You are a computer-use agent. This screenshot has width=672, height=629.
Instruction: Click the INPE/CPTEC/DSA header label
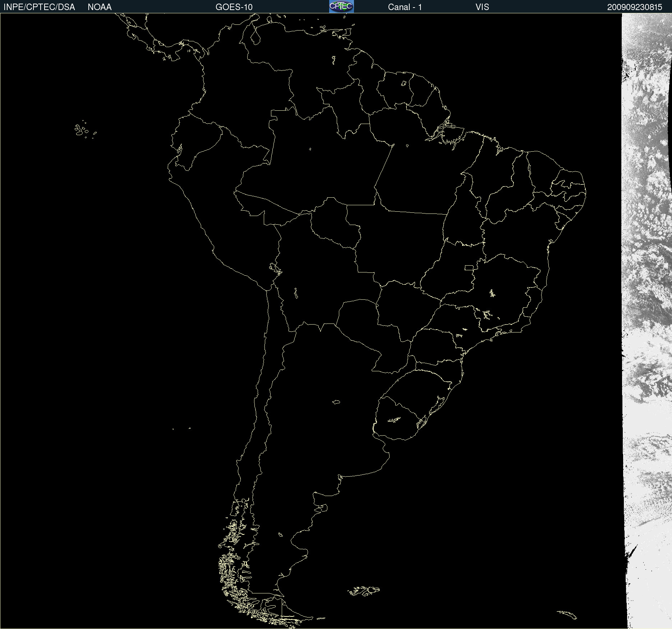pos(39,7)
